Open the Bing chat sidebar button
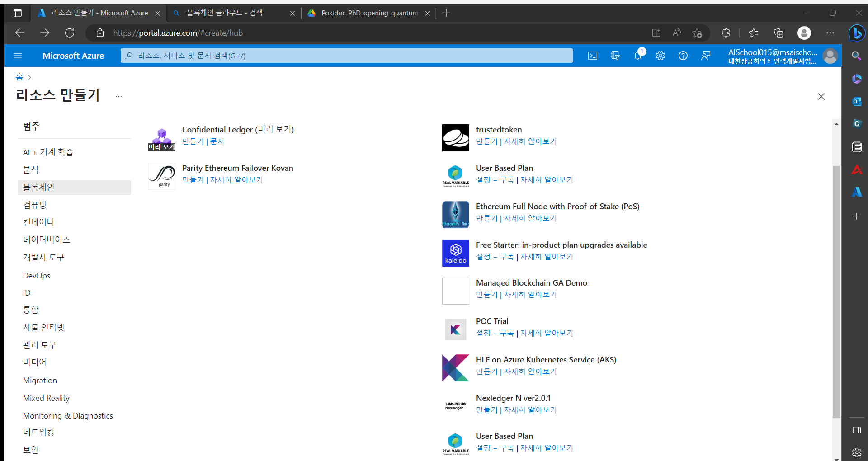The image size is (868, 461). click(857, 33)
